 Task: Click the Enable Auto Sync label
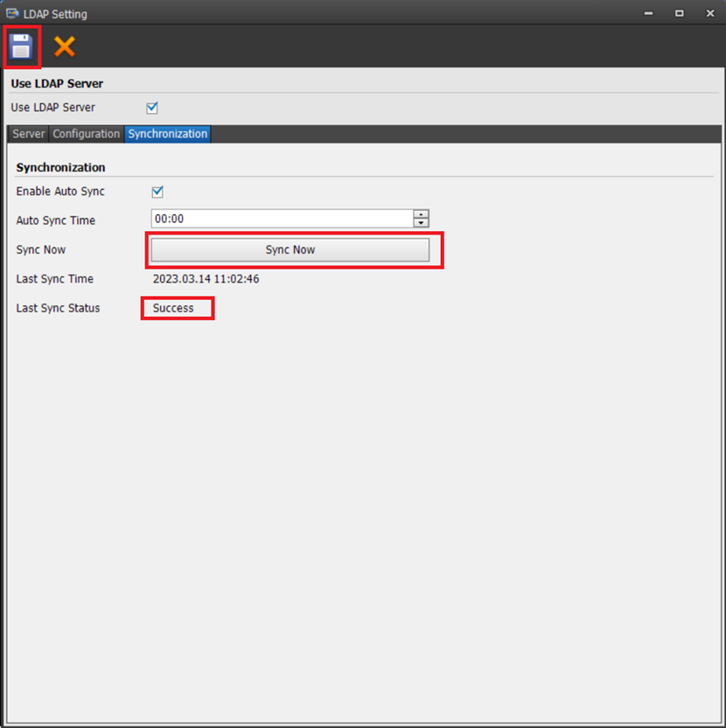click(60, 192)
